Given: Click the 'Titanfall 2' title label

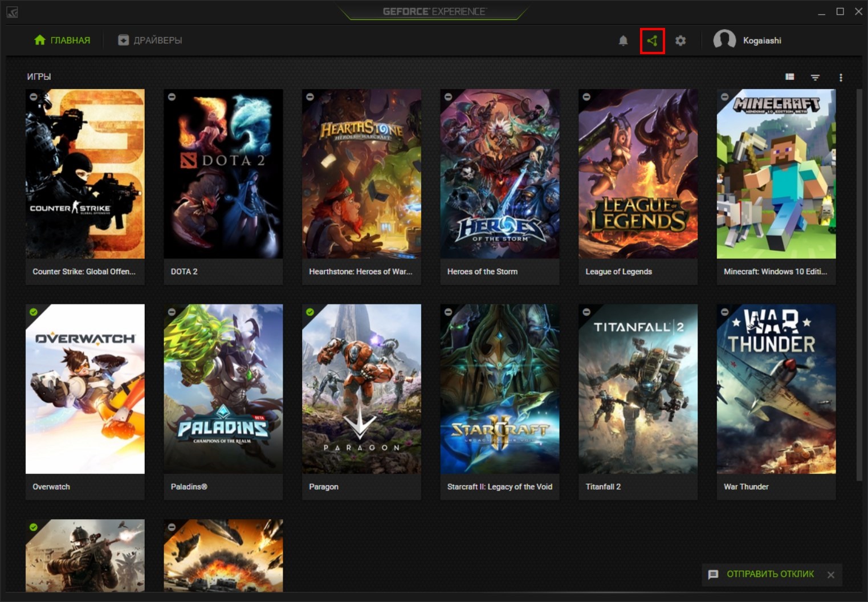Looking at the screenshot, I should [x=603, y=487].
